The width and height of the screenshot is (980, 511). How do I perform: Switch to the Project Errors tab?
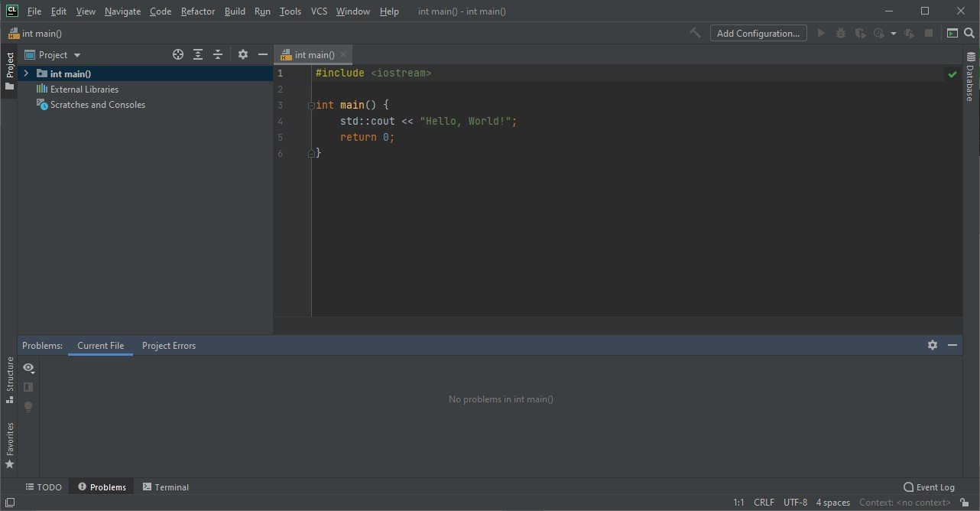[x=169, y=346]
